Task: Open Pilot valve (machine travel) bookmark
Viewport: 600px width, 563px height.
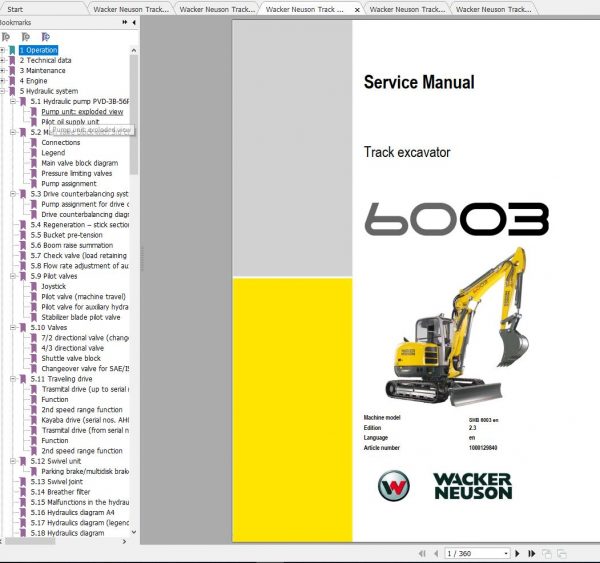Action: click(x=83, y=297)
